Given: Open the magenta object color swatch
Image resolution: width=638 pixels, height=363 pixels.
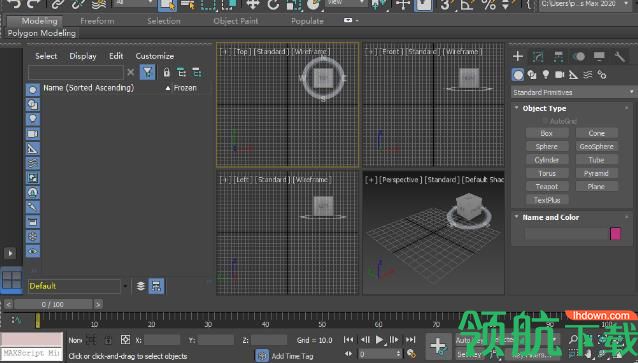Looking at the screenshot, I should (x=615, y=234).
